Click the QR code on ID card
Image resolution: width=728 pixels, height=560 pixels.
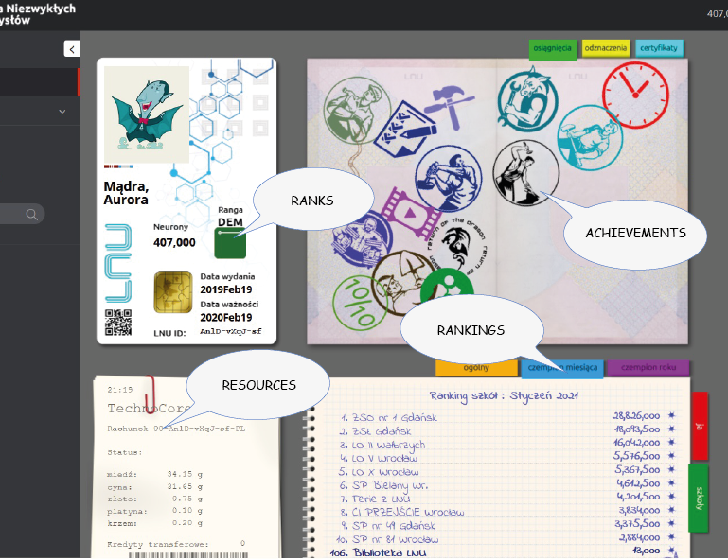(x=117, y=323)
